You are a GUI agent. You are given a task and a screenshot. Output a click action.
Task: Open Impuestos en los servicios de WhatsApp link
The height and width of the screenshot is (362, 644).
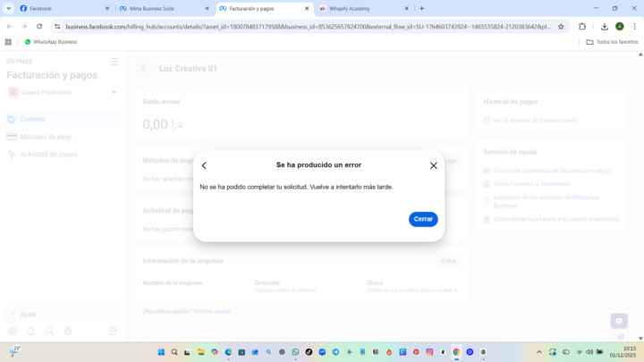point(546,201)
